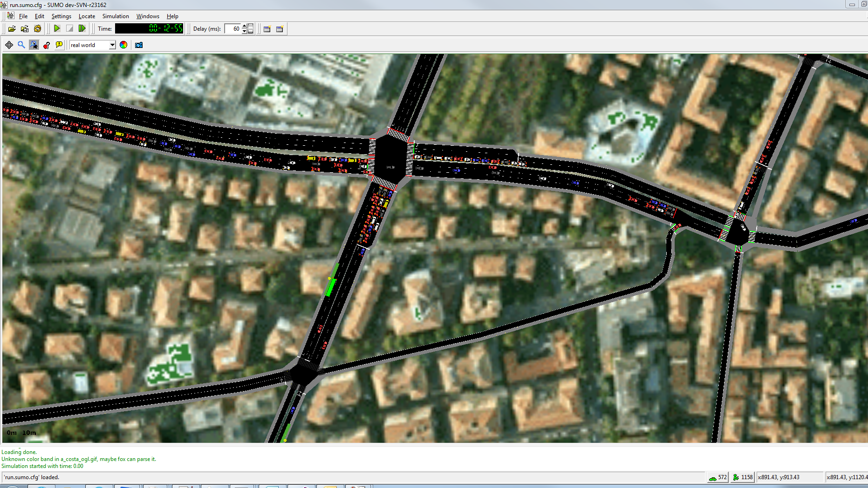Reload the loaded simulation

coord(37,28)
